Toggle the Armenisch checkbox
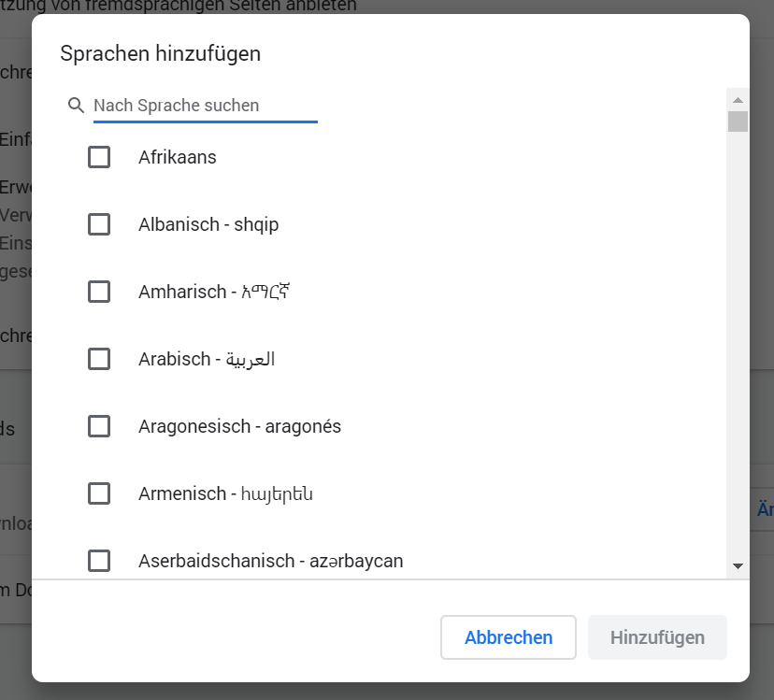The image size is (774, 700). tap(99, 493)
